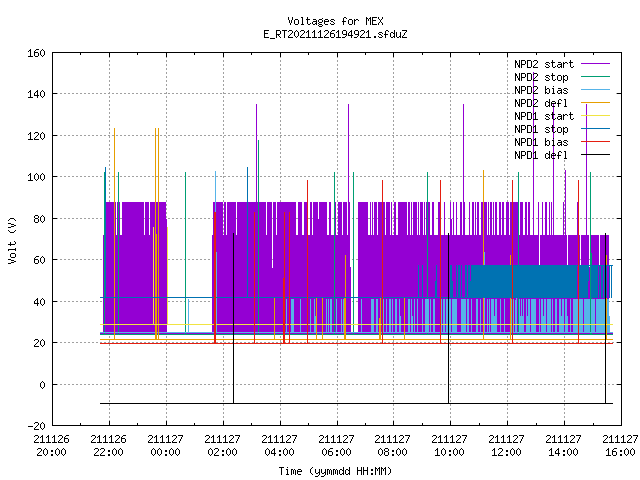Click the NPD1 bias red legend line
The height and width of the screenshot is (480, 640).
[595, 142]
